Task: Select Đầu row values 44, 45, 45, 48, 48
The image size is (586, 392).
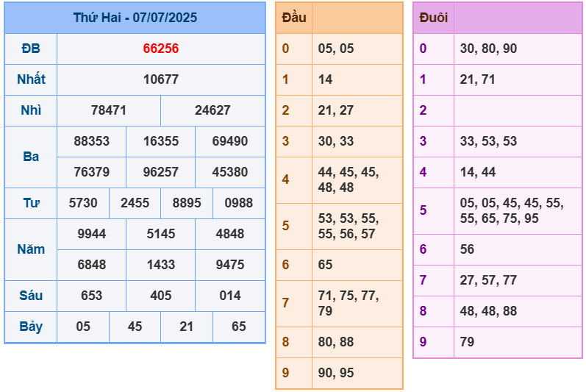Action: (x=348, y=179)
